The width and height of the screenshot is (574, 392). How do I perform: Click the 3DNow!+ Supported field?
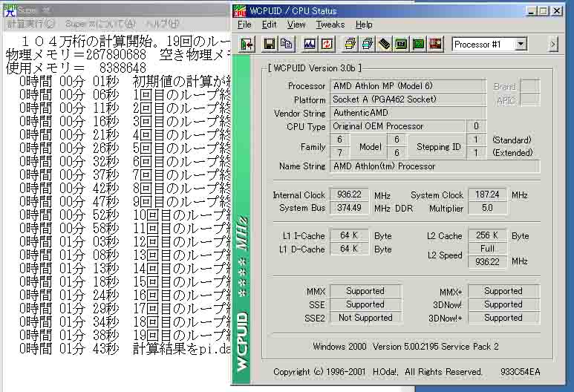503,318
